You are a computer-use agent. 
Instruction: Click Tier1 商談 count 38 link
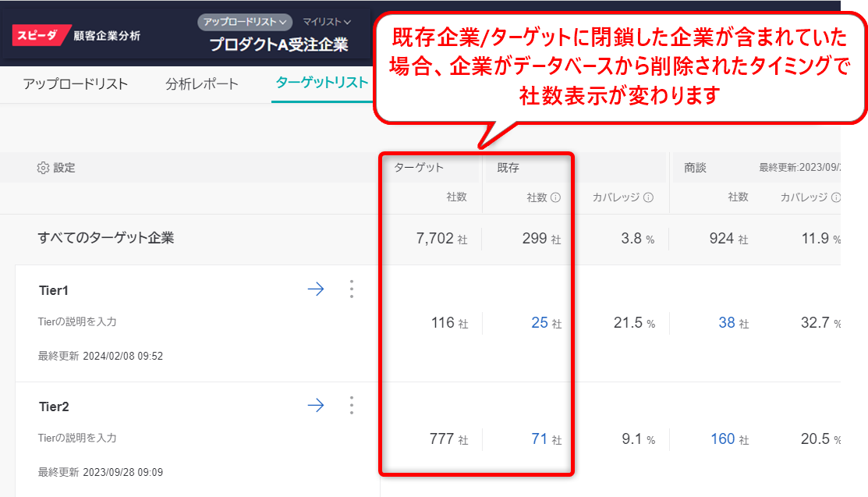click(727, 322)
